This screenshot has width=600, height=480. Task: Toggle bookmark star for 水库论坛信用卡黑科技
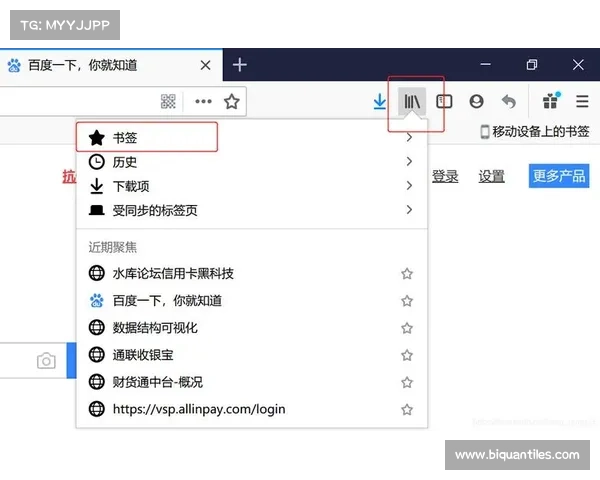(x=407, y=273)
